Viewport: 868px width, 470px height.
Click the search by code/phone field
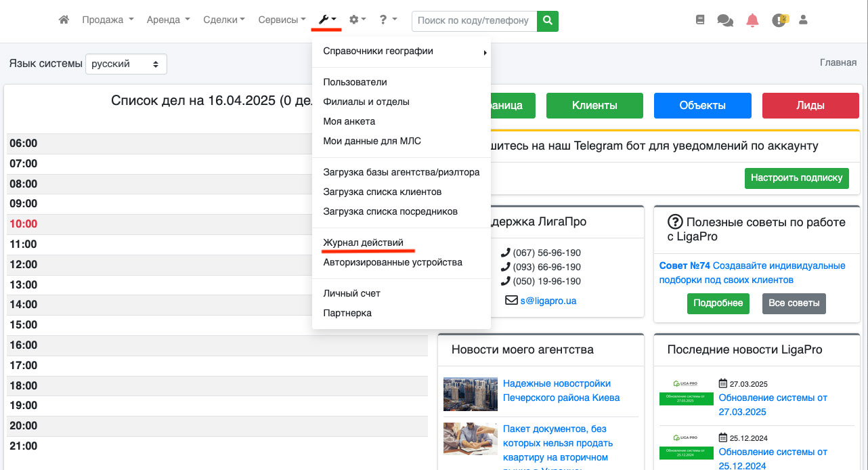point(474,20)
